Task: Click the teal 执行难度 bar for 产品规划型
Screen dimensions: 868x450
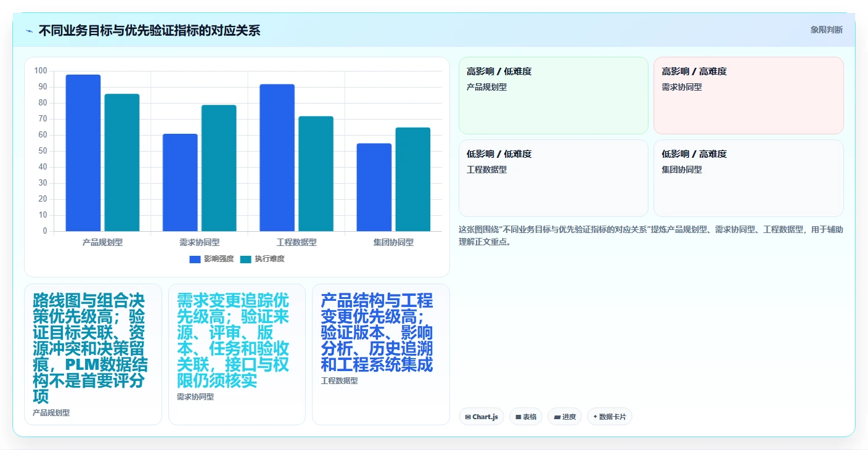Action: (122, 163)
